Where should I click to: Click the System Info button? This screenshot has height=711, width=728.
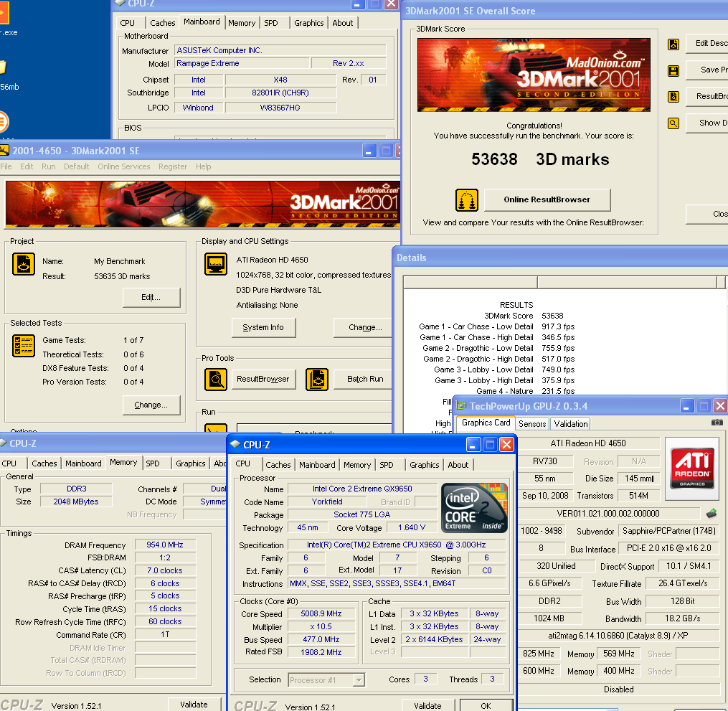(x=263, y=327)
